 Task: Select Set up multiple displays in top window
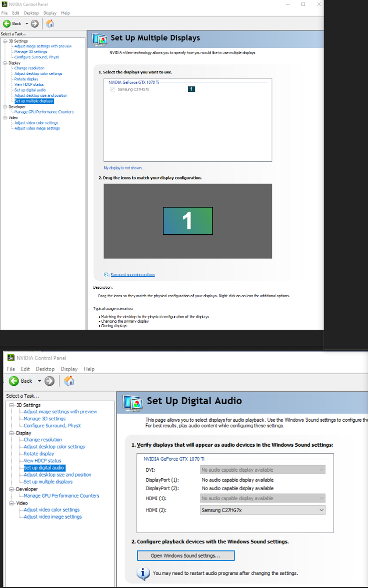pyautogui.click(x=34, y=101)
